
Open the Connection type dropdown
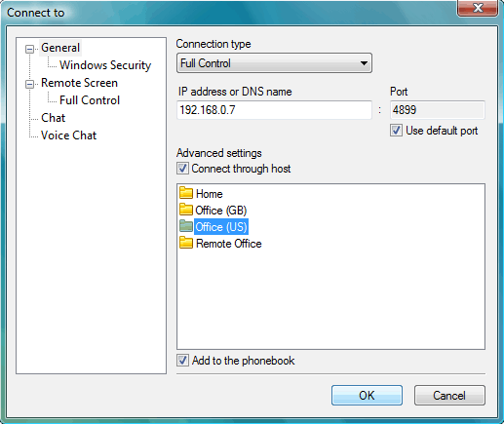click(274, 63)
